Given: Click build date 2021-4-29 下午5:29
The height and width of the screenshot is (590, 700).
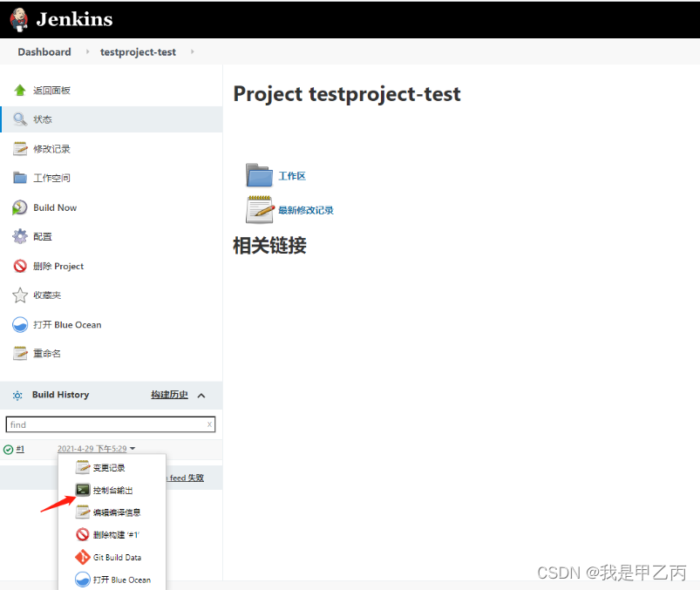Looking at the screenshot, I should 92,449.
